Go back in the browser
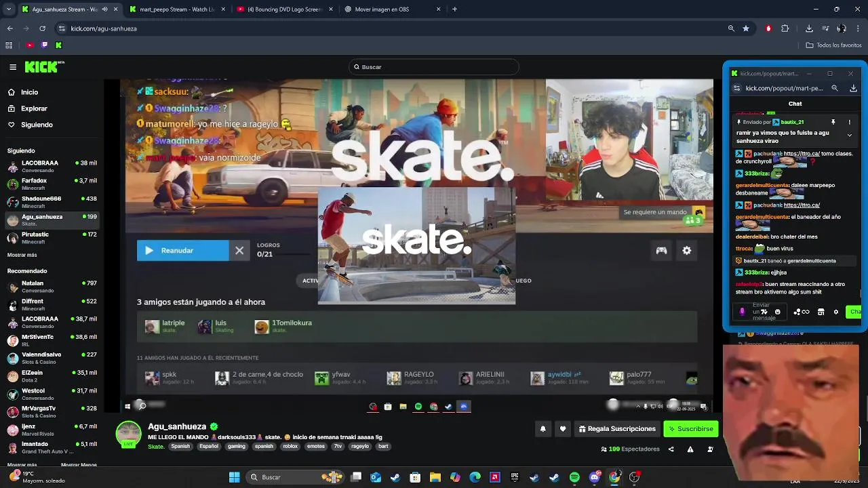 point(9,28)
